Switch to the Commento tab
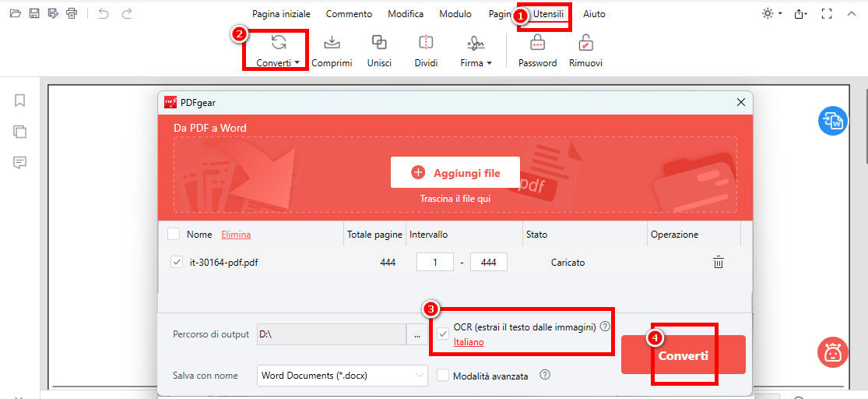Viewport: 868px width, 399px height. coord(349,14)
